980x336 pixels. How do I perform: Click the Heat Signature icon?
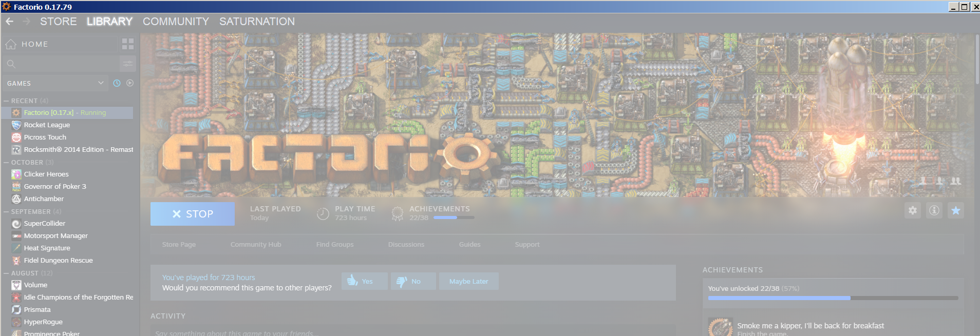16,248
